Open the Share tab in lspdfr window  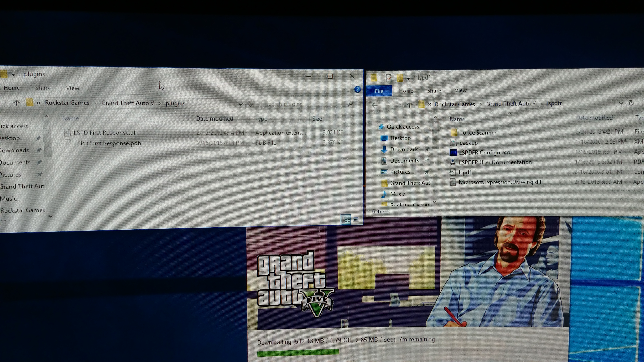[x=434, y=91]
